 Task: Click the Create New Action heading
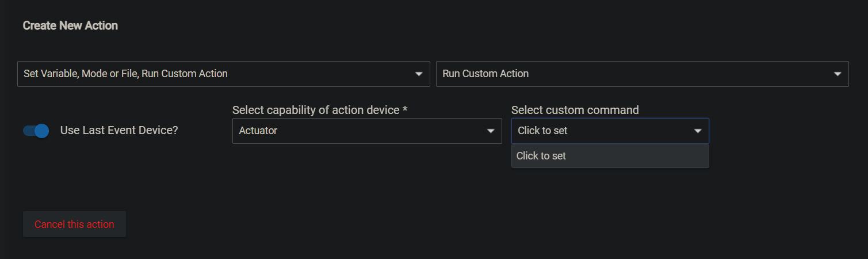tap(70, 26)
